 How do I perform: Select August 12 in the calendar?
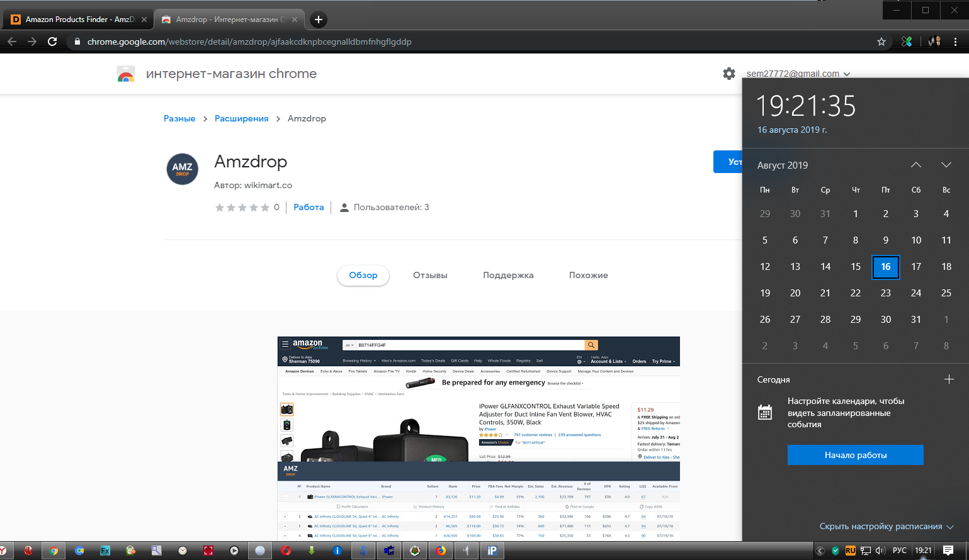click(x=765, y=267)
